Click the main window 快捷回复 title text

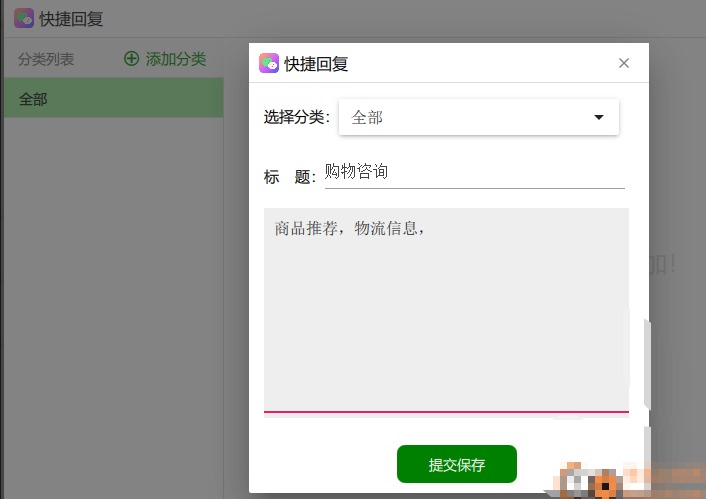click(x=72, y=18)
